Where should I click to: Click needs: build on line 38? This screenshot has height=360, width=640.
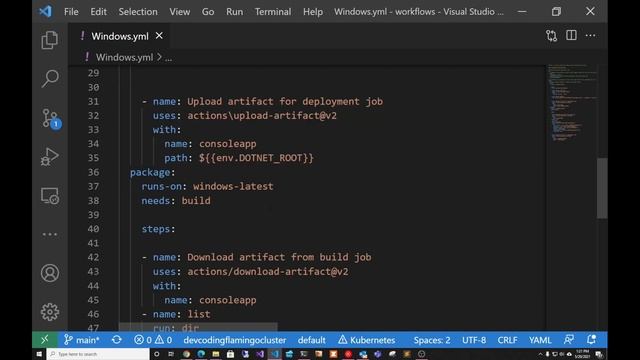176,200
